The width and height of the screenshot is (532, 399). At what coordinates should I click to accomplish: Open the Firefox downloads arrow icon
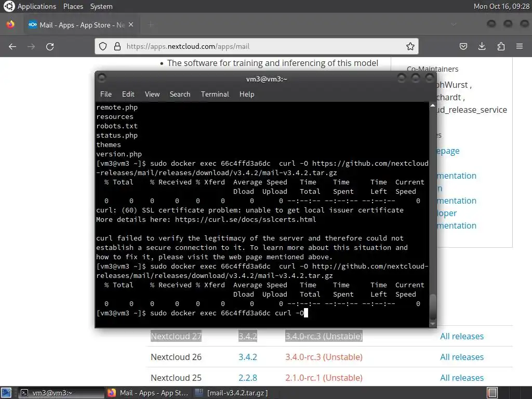(x=482, y=46)
